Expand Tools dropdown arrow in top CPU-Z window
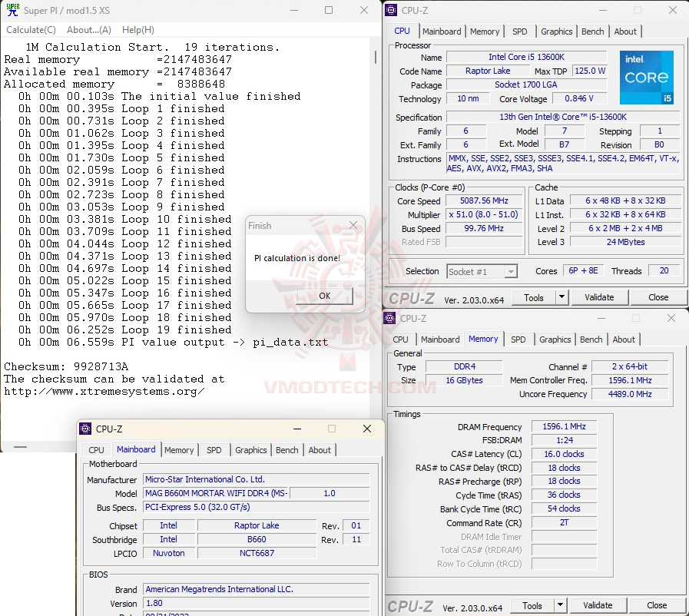 561,297
